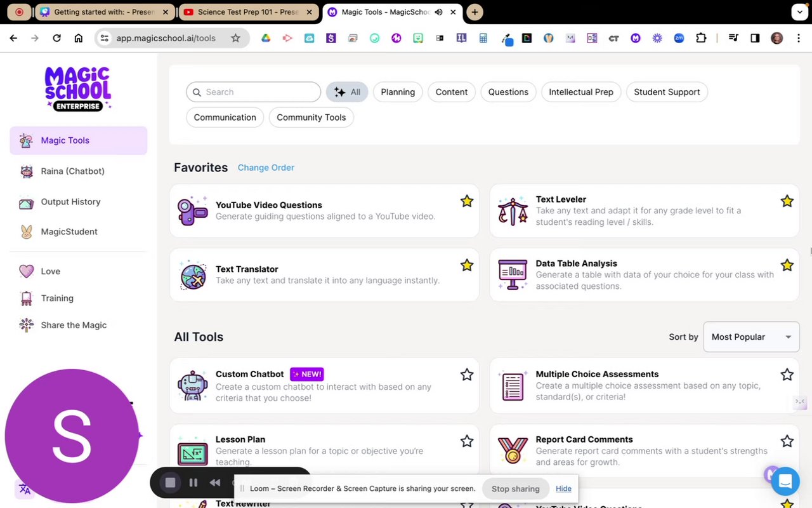Open Data Table Analysis tool title

(576, 264)
